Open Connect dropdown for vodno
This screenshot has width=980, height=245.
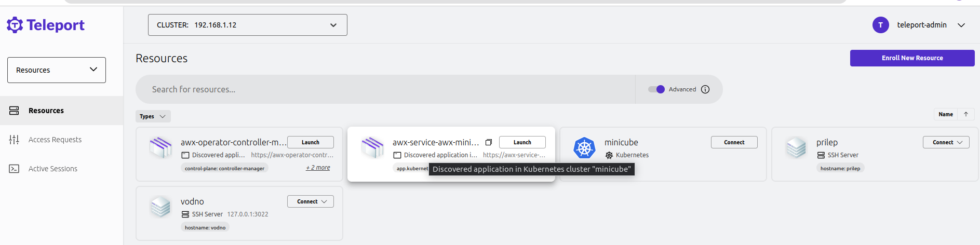point(311,201)
